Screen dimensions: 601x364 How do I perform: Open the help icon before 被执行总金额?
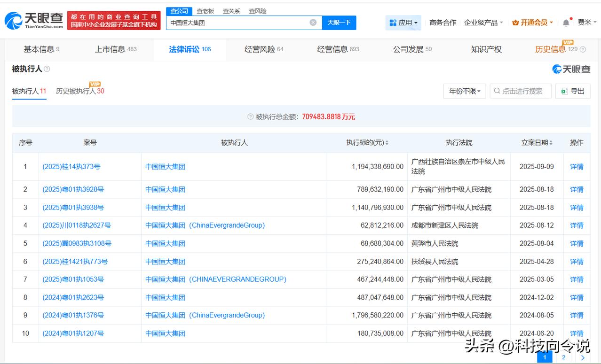point(251,117)
